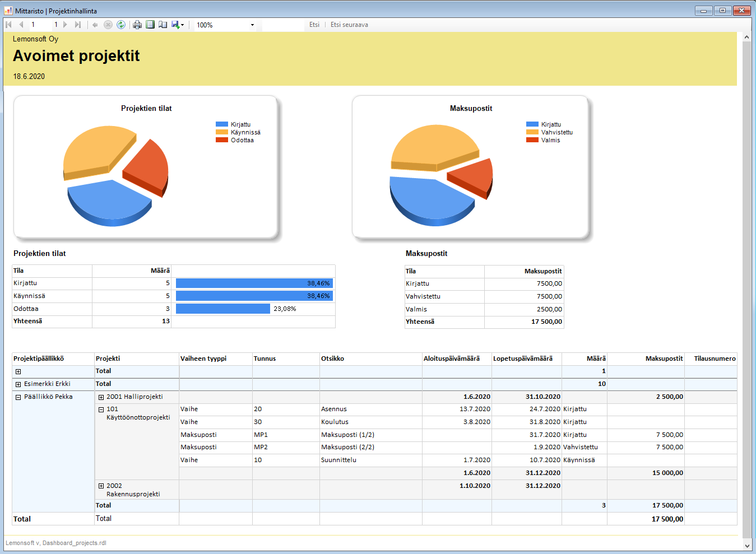Open export save dropdown
Screen dimensions: 756x554
[178, 25]
